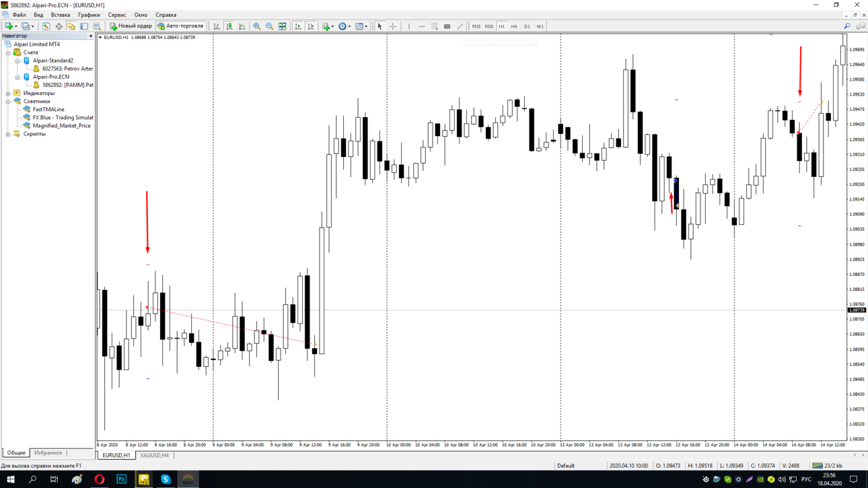
Task: Expand the Скрипты tree node
Action: pyautogui.click(x=8, y=134)
